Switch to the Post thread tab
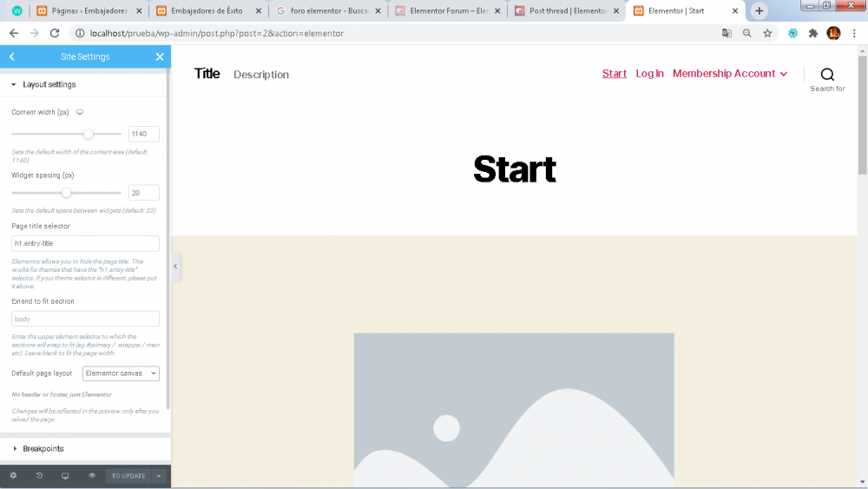 565,10
